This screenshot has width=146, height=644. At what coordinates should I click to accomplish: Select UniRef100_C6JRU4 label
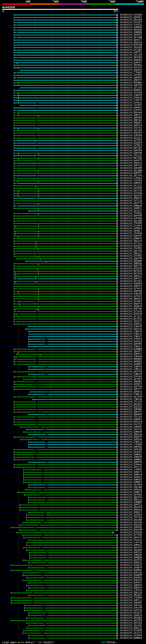pyautogui.click(x=131, y=485)
